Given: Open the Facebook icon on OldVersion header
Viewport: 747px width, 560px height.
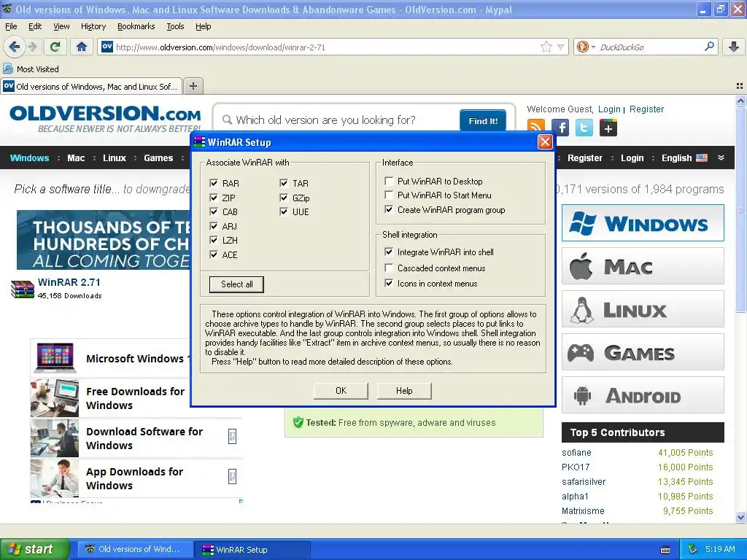Looking at the screenshot, I should (x=560, y=128).
